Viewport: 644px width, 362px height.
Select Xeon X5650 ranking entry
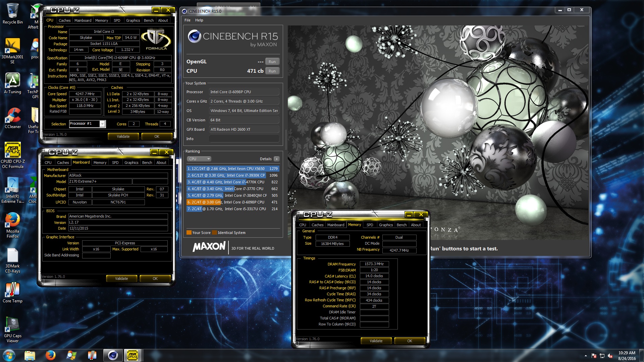pos(233,169)
